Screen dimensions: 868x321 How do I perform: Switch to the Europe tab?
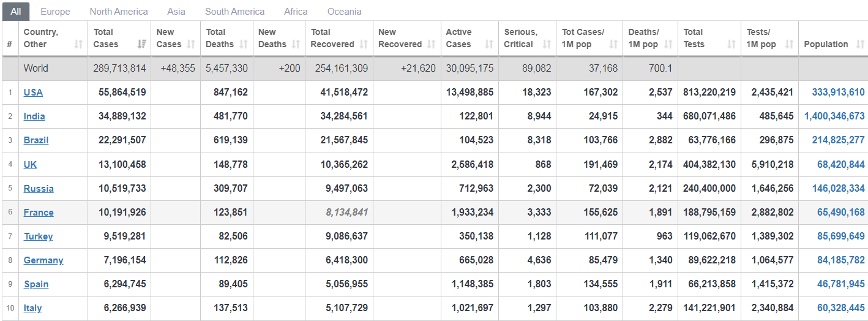(55, 11)
